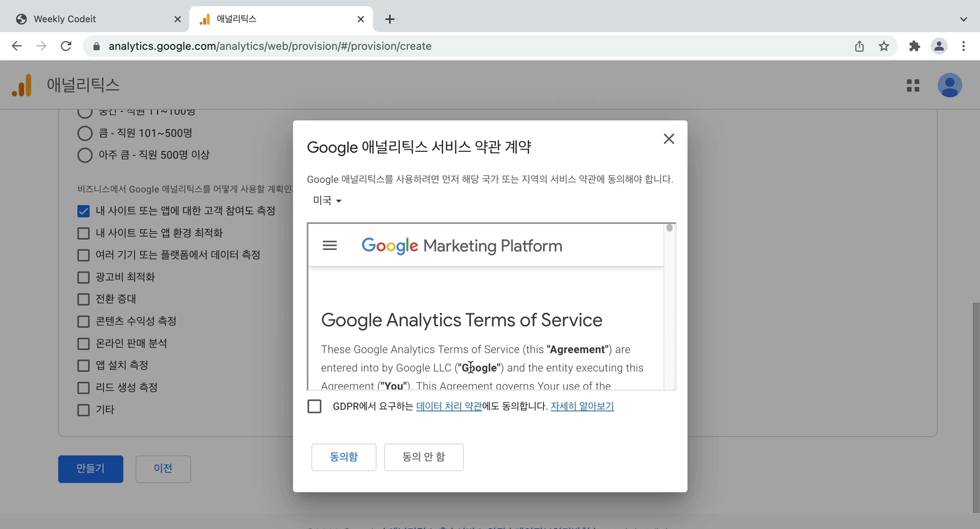Click the Google Marketing Platform logo
980x529 pixels.
(462, 246)
